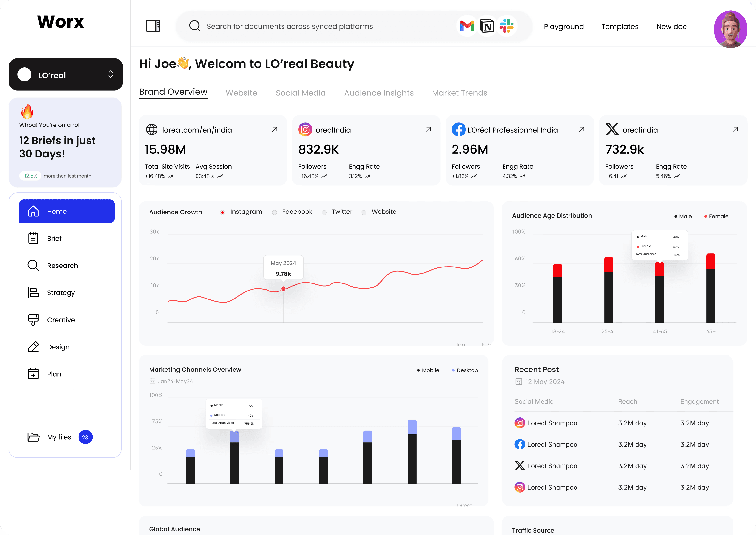
Task: Click the calendar icon beside Jan24-May24
Action: click(152, 381)
